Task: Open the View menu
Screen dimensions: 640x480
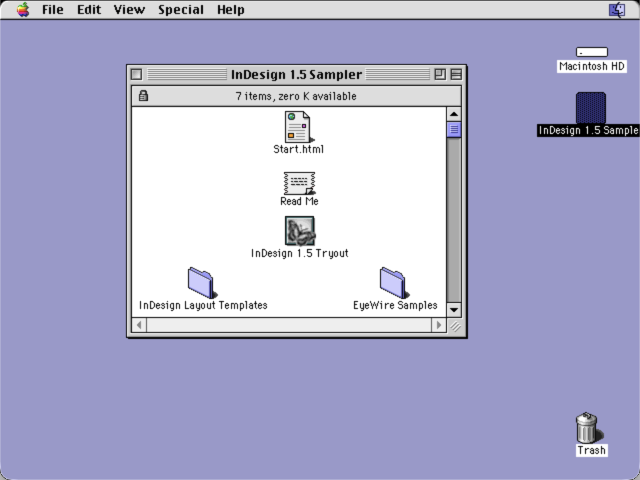Action: (129, 9)
